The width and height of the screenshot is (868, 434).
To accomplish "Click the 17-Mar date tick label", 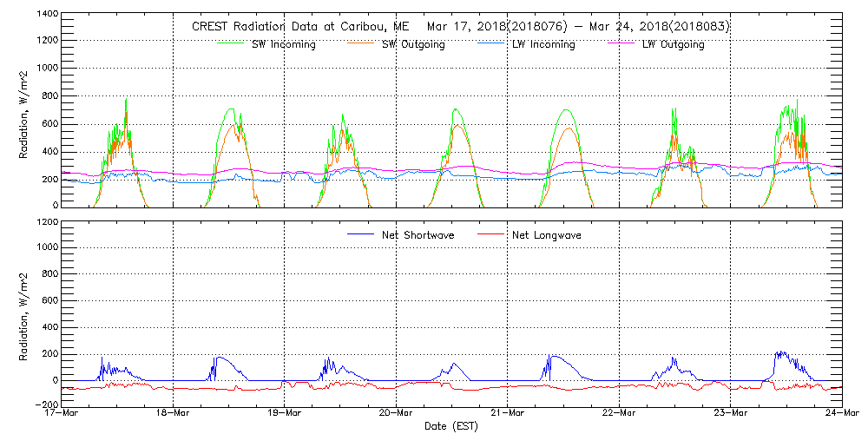I will tap(62, 414).
